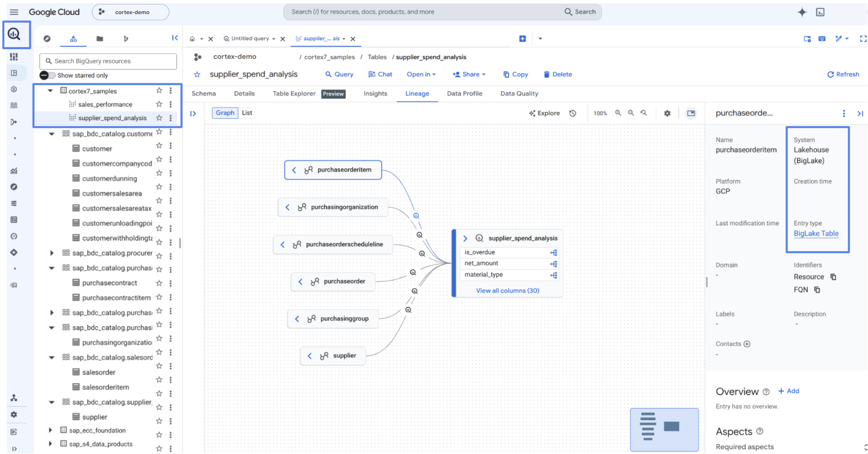Reset lineage graph zoom
This screenshot has height=454, width=868.
644,113
